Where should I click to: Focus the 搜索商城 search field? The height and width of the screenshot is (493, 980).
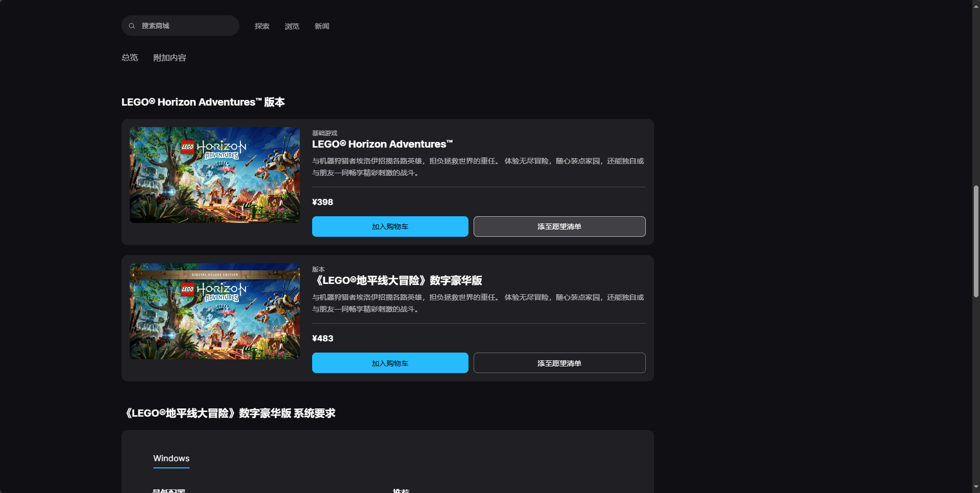pyautogui.click(x=180, y=26)
